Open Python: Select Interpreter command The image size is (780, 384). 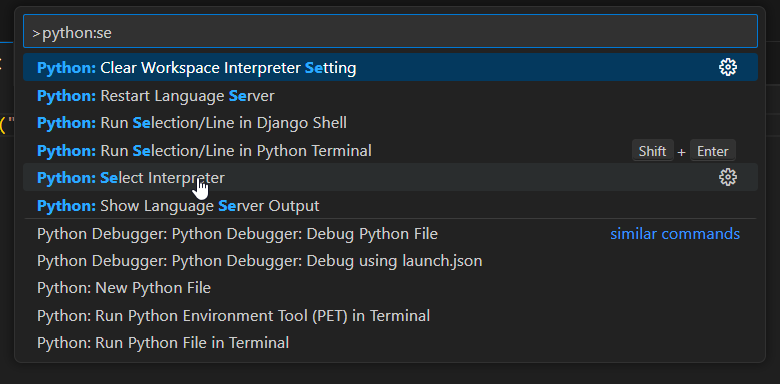(390, 177)
